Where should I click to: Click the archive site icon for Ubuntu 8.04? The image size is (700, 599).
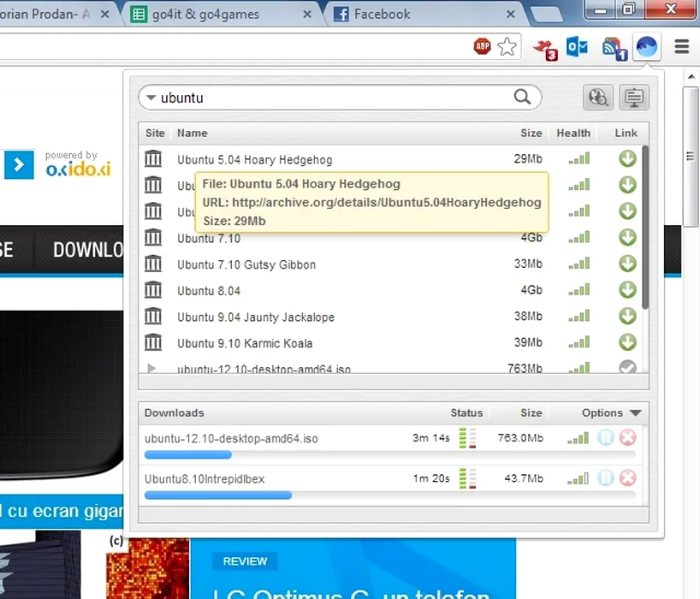[x=152, y=290]
